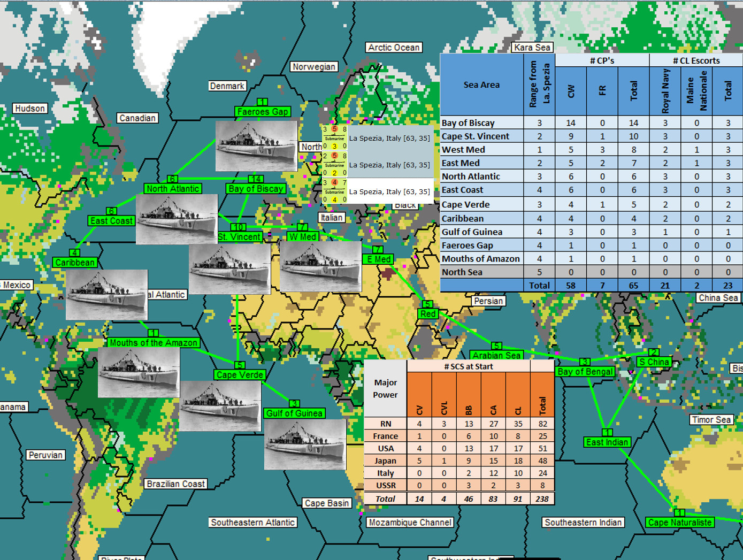This screenshot has width=743, height=560.
Task: Click the West Med table row name
Action: coord(463,150)
